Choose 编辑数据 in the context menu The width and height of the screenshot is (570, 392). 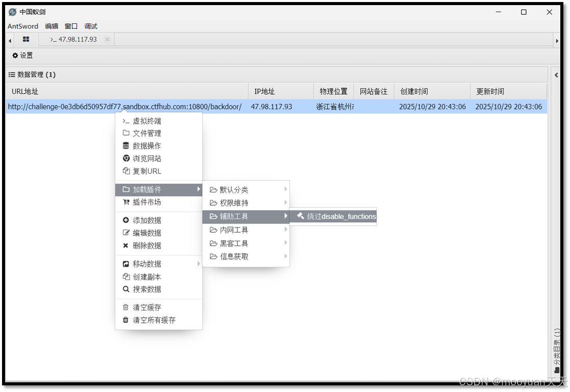click(158, 233)
